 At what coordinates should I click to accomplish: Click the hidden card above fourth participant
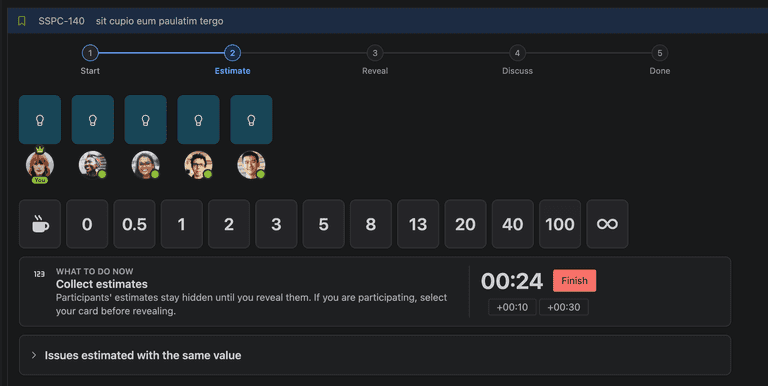click(x=198, y=120)
